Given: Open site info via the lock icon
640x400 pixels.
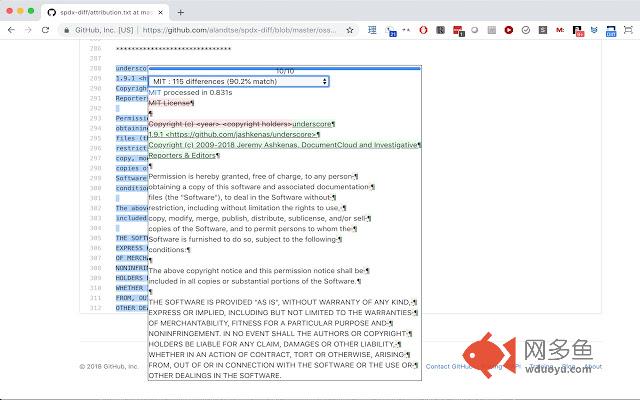Looking at the screenshot, I should tap(66, 30).
